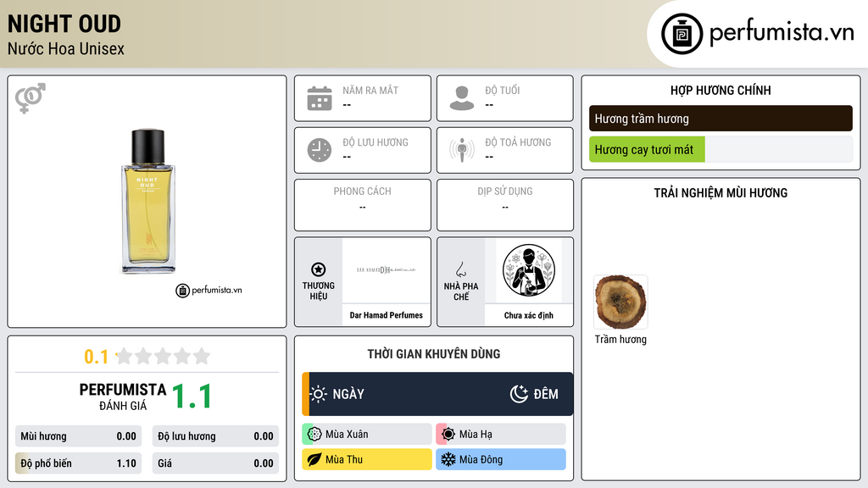Select the Mùa Xuân season chip
868x488 pixels.
(367, 435)
